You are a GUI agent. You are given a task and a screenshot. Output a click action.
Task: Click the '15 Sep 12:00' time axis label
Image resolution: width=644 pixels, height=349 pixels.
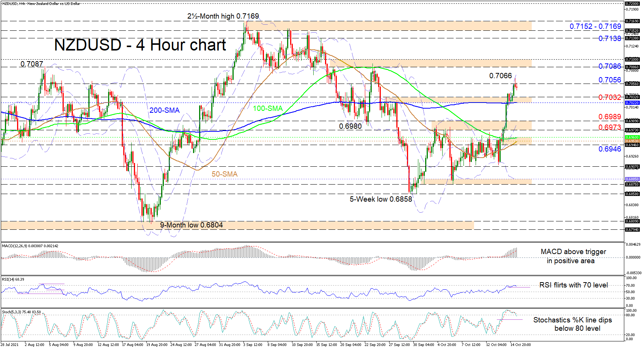pyautogui.click(x=327, y=345)
